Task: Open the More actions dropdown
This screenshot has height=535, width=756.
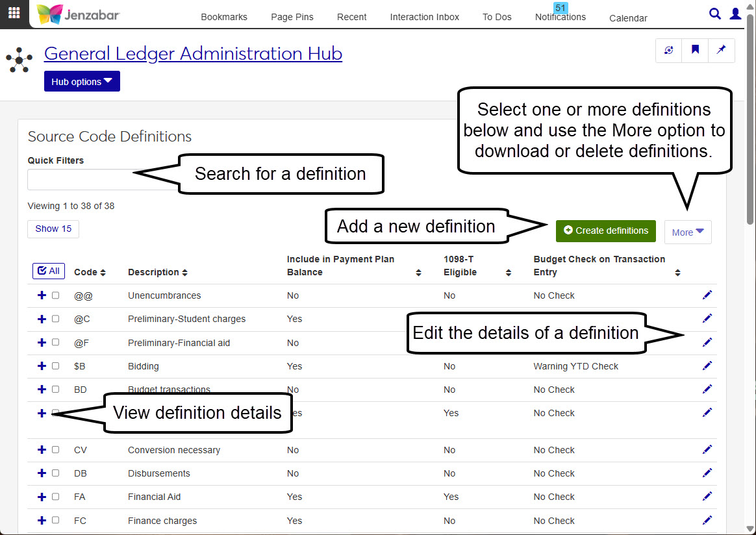Action: [x=688, y=232]
